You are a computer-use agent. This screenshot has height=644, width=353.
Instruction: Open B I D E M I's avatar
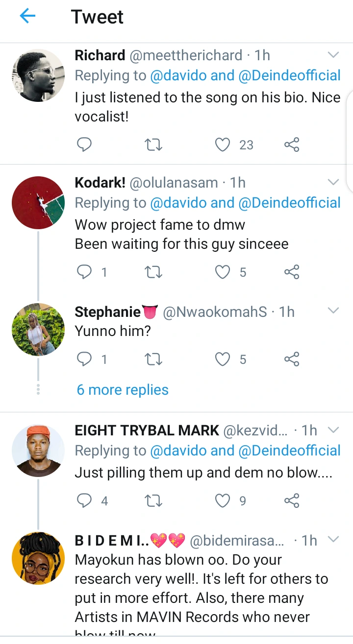[38, 558]
